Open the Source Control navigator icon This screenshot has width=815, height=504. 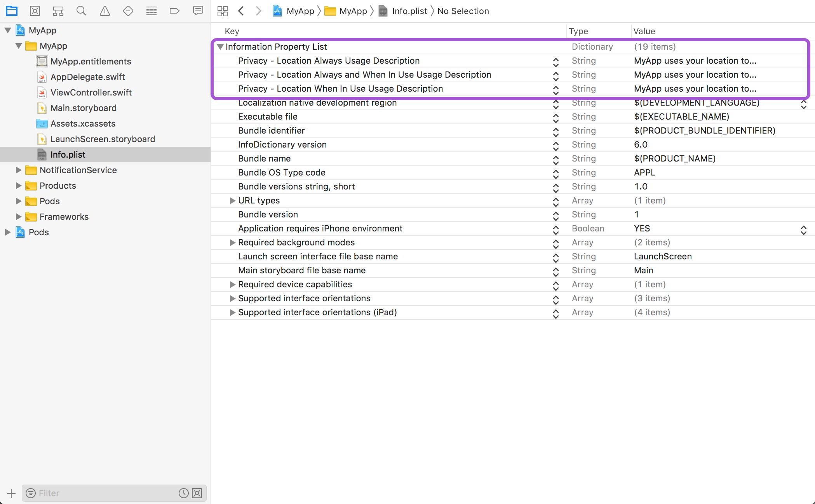(35, 11)
